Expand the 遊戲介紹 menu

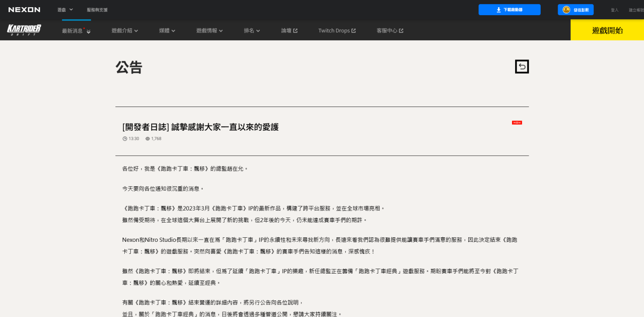(125, 30)
